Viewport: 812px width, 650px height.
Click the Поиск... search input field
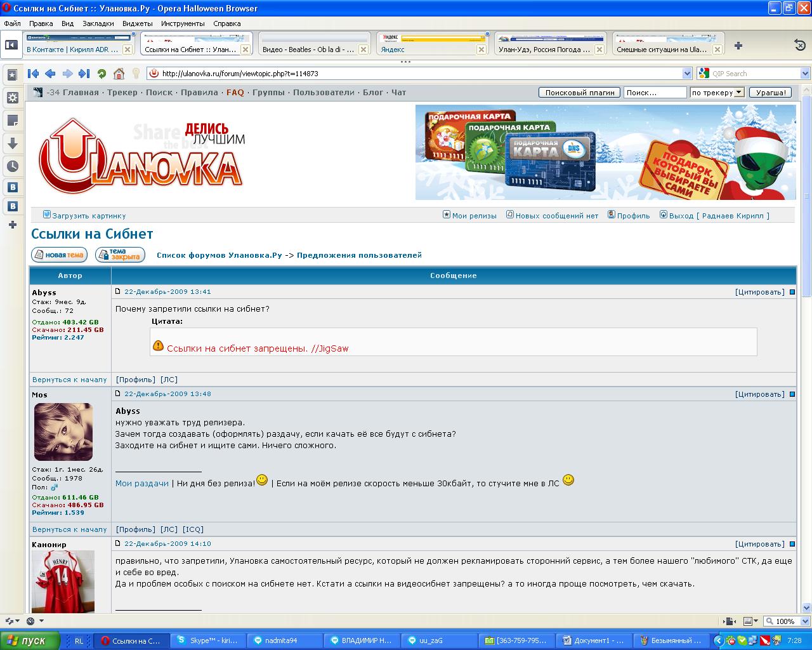coord(655,93)
